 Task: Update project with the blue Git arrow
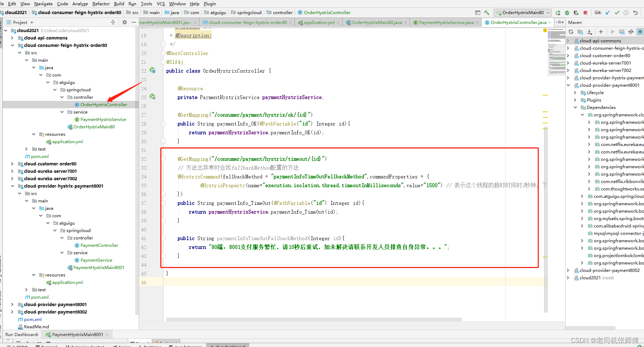click(608, 13)
